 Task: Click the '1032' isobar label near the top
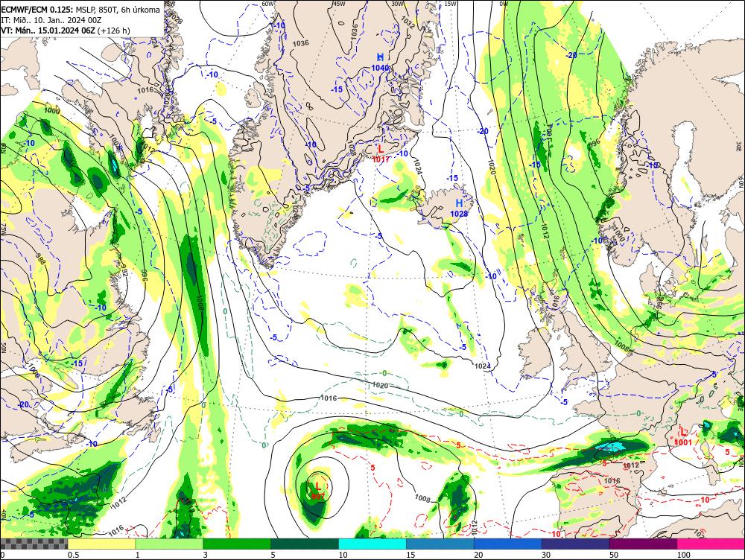coord(408,22)
